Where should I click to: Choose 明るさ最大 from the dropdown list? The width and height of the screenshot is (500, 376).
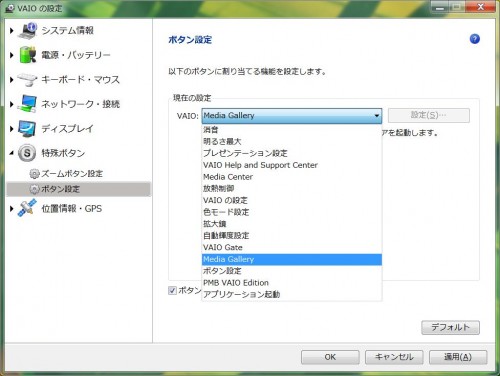pyautogui.click(x=292, y=141)
